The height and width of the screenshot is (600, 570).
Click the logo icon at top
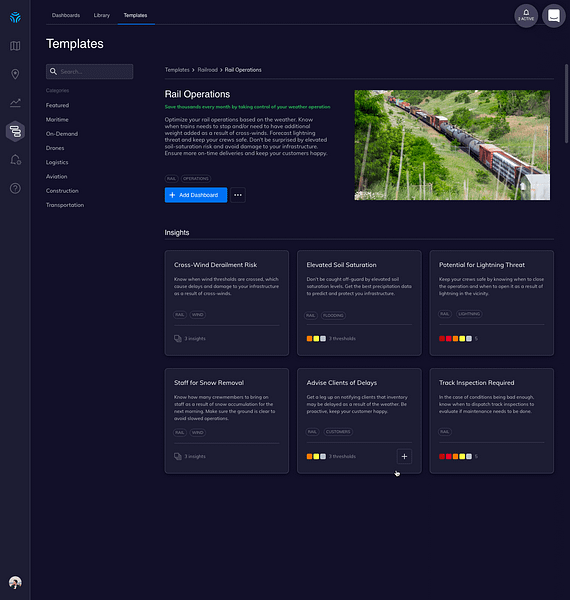(15, 17)
